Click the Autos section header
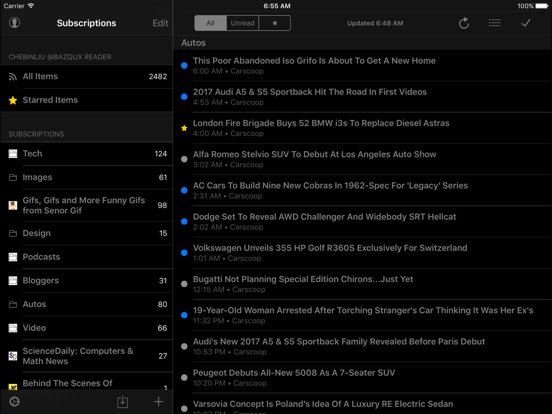 coord(363,43)
